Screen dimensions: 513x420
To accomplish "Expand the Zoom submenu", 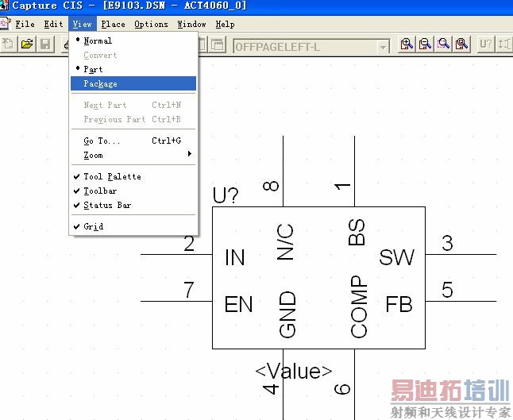I will point(133,155).
